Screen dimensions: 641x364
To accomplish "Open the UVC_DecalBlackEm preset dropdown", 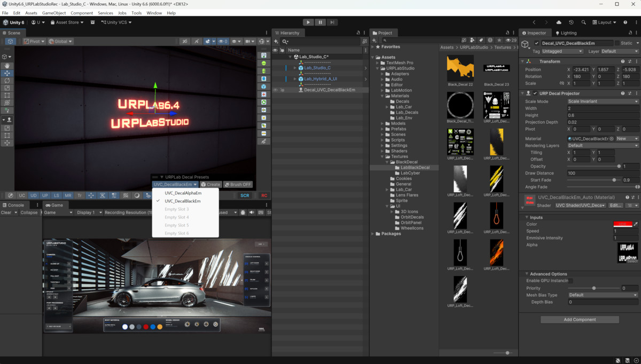I will [x=175, y=185].
